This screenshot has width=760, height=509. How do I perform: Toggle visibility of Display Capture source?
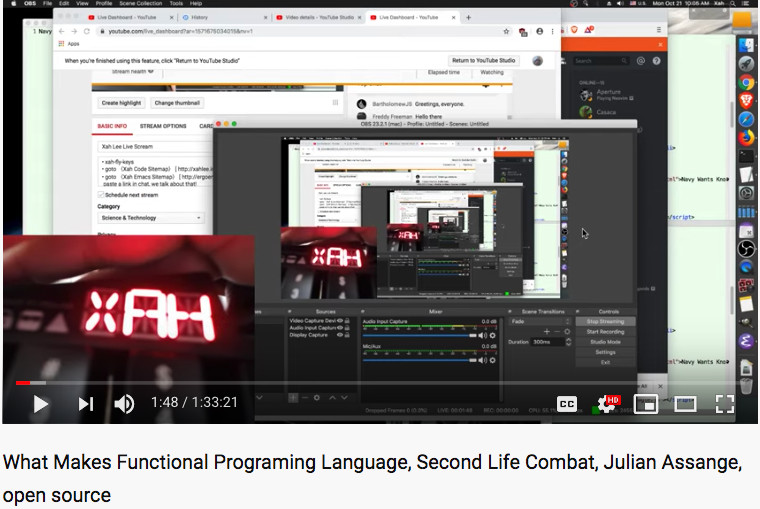click(x=340, y=335)
